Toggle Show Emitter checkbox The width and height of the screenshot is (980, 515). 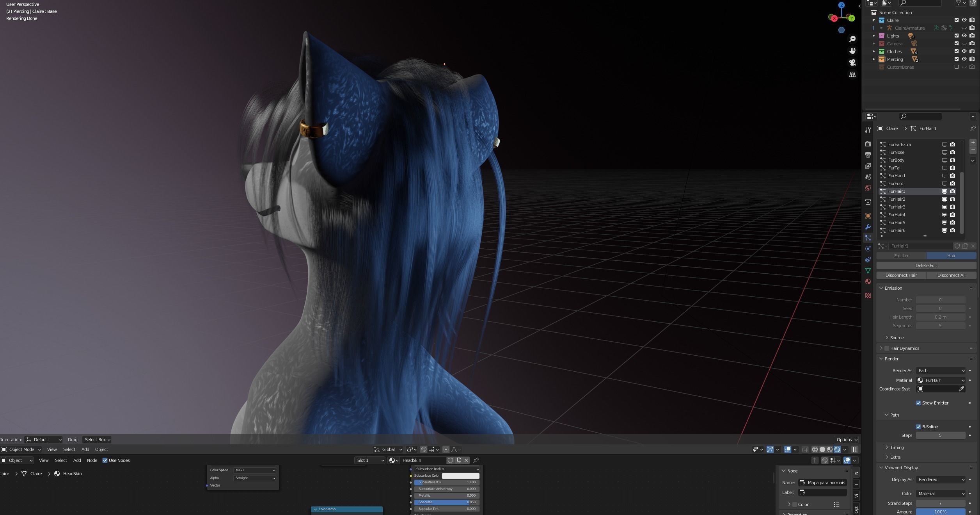click(x=918, y=403)
